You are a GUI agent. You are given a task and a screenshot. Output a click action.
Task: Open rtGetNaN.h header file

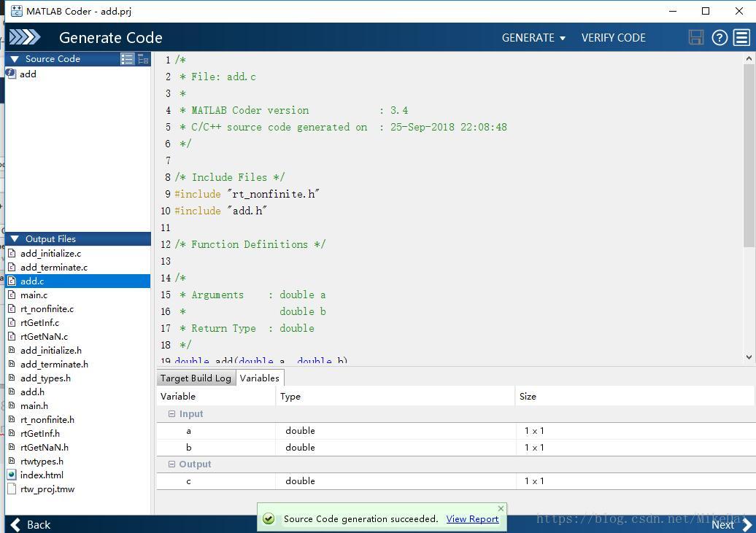pos(45,447)
